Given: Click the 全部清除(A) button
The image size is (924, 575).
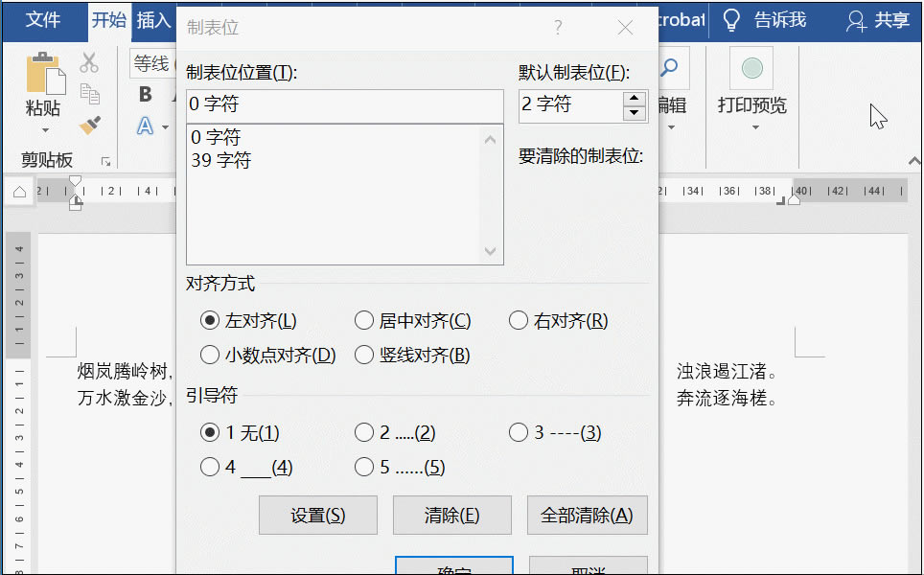Looking at the screenshot, I should (x=587, y=515).
